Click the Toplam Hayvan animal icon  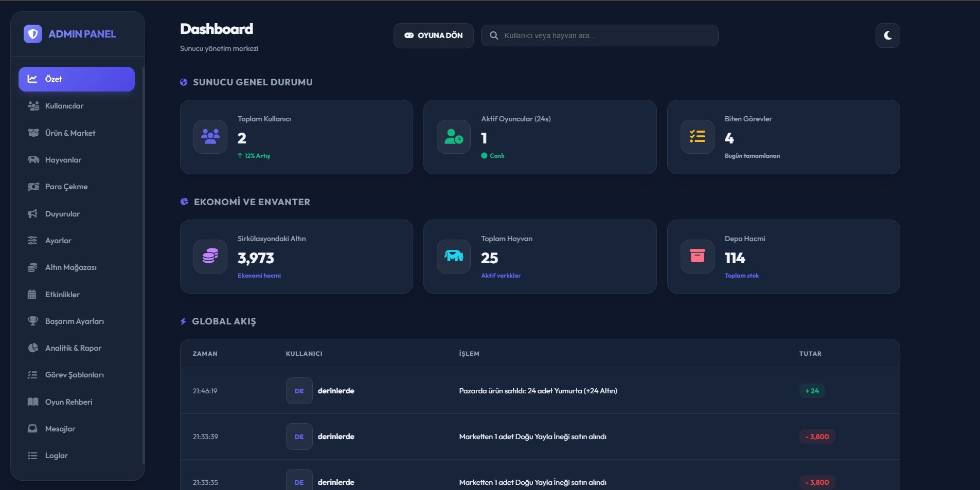(454, 256)
